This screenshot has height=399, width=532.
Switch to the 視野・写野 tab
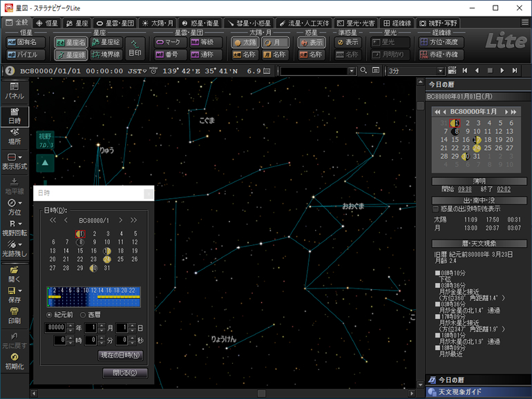(x=438, y=23)
